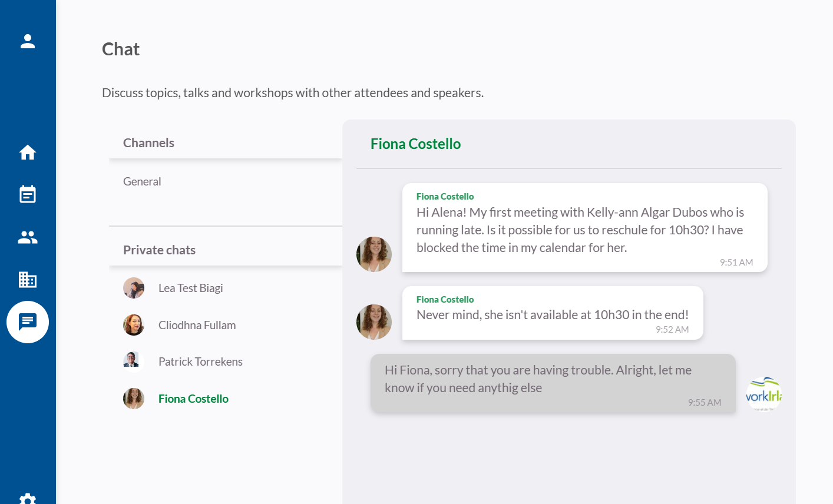
Task: Click the 'Discuss topics, talks and workshops' description
Action: [293, 92]
